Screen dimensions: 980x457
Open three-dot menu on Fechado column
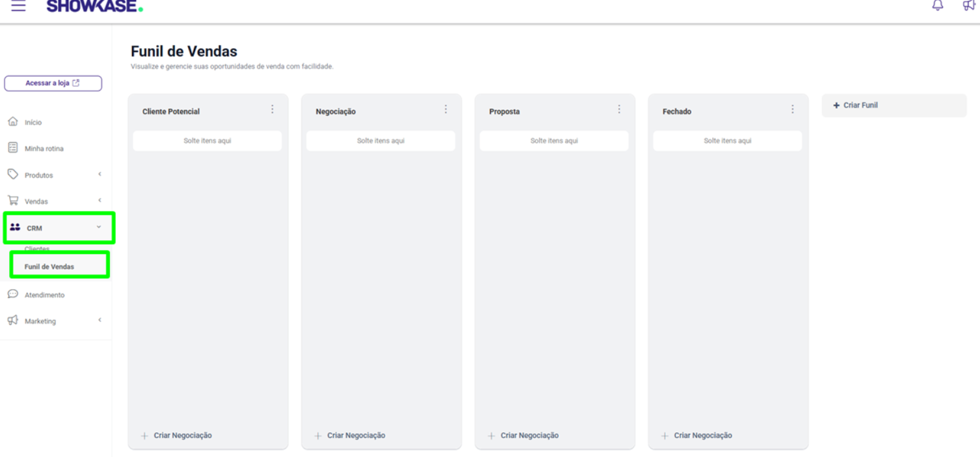792,109
